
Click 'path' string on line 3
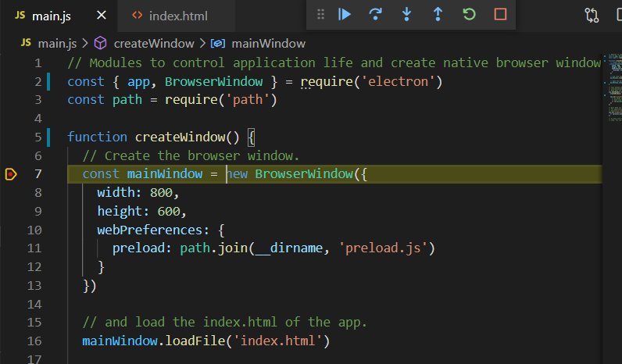(x=248, y=100)
